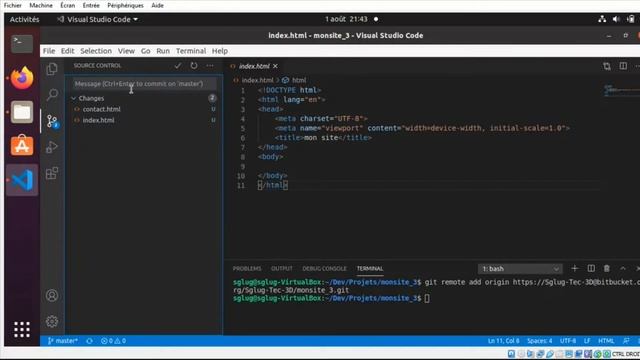The image size is (640, 360).
Task: Create a new terminal with plus icon
Action: click(x=575, y=269)
